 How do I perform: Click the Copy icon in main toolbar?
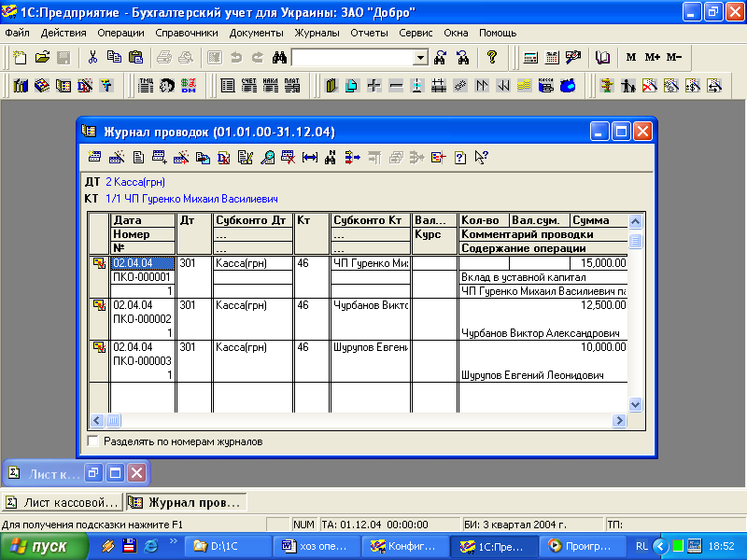tap(114, 58)
